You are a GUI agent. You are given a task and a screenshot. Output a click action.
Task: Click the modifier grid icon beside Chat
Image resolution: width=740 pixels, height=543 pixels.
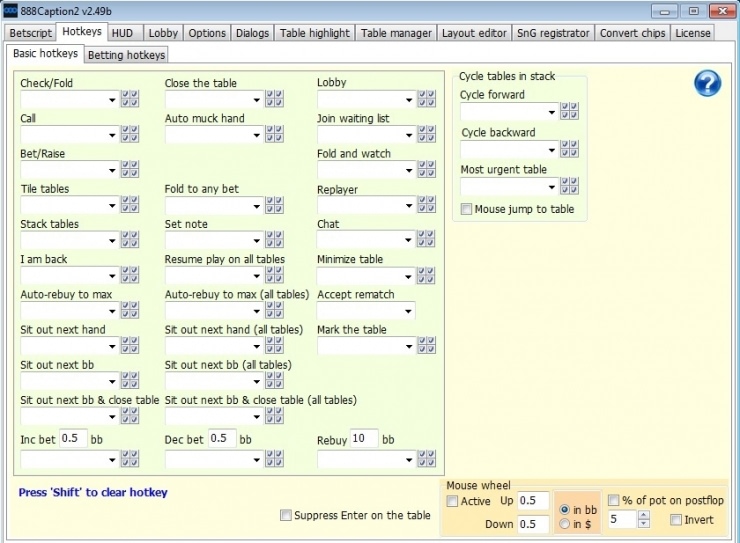pyautogui.click(x=426, y=239)
